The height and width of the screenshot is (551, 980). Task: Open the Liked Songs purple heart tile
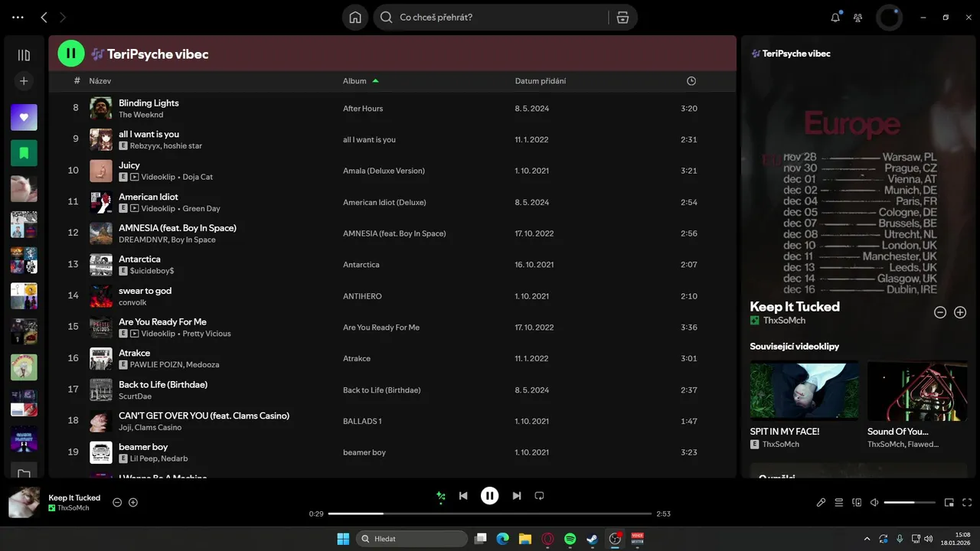pyautogui.click(x=24, y=117)
